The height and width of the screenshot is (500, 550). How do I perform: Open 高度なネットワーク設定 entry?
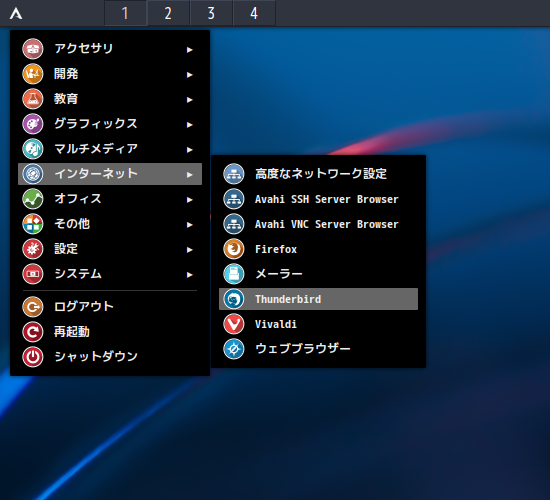318,174
